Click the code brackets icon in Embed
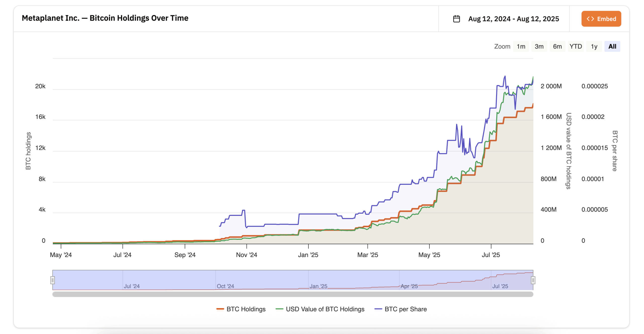The image size is (644, 334). point(590,19)
